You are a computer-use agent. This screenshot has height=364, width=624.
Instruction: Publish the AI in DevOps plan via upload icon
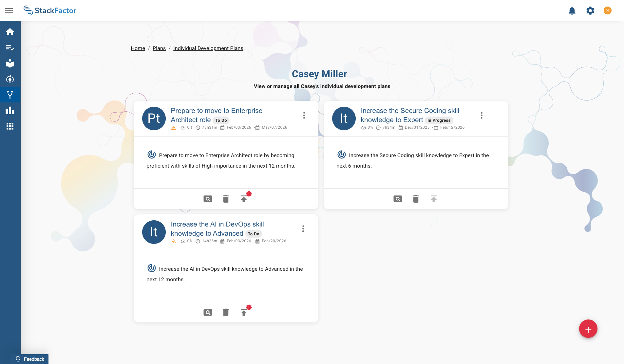point(244,312)
